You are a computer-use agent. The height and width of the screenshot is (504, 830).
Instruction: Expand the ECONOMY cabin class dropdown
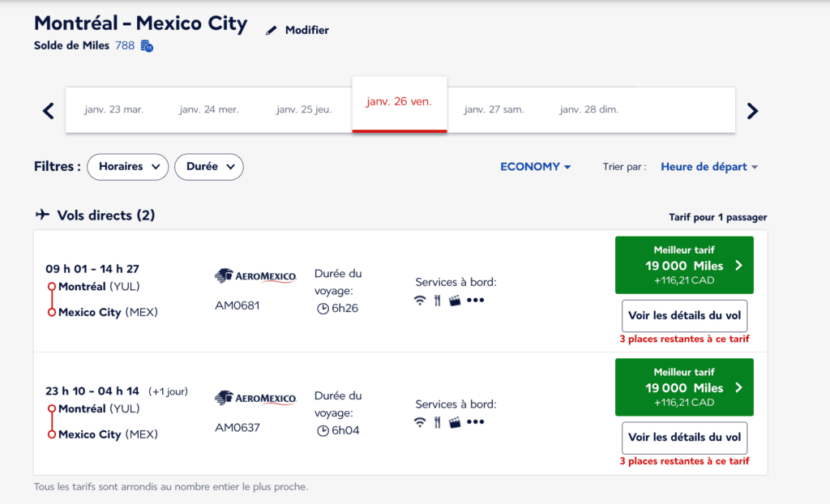[535, 167]
